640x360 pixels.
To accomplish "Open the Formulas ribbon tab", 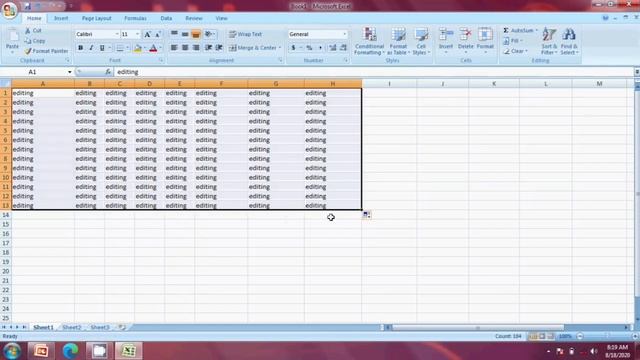I will (135, 18).
